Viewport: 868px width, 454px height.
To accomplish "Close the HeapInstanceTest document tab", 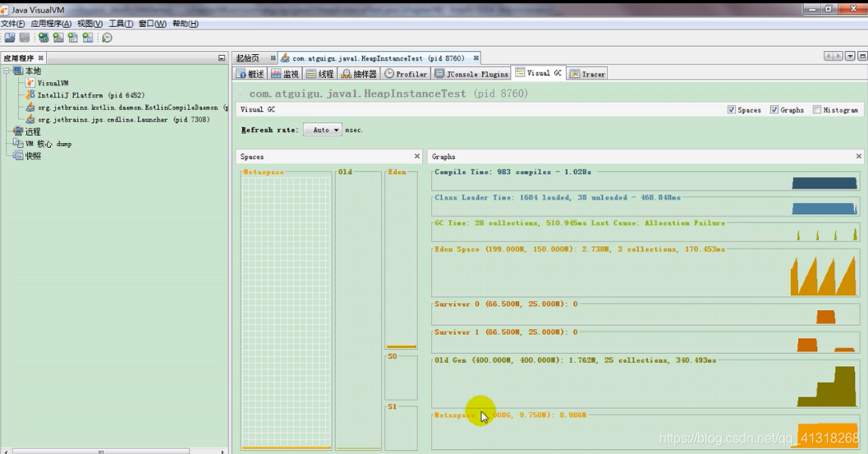I will click(475, 57).
